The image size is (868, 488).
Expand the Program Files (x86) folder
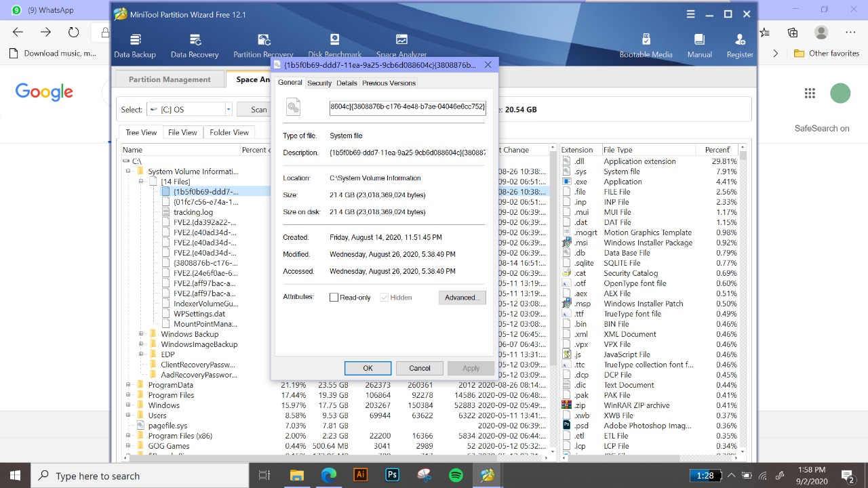pos(128,436)
